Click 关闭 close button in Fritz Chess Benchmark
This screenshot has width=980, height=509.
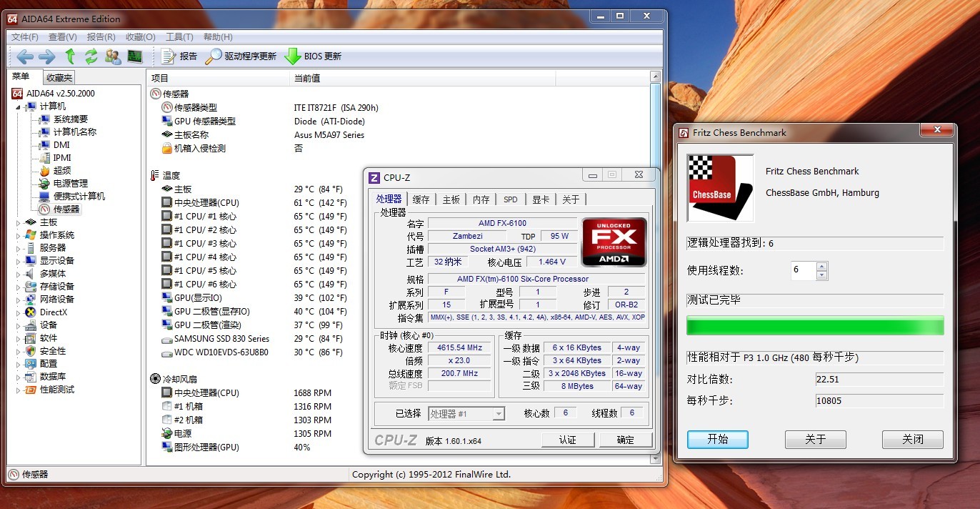(913, 439)
